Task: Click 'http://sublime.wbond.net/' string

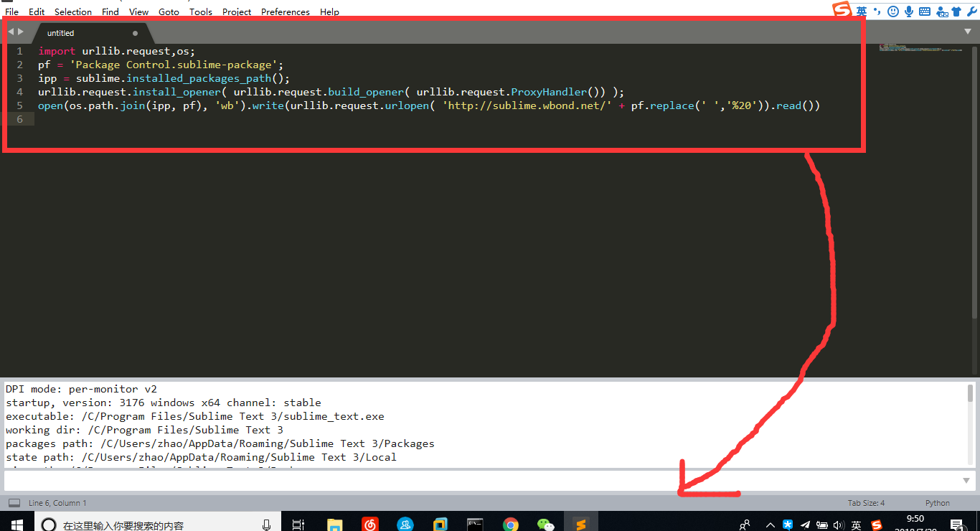Action: [527, 105]
